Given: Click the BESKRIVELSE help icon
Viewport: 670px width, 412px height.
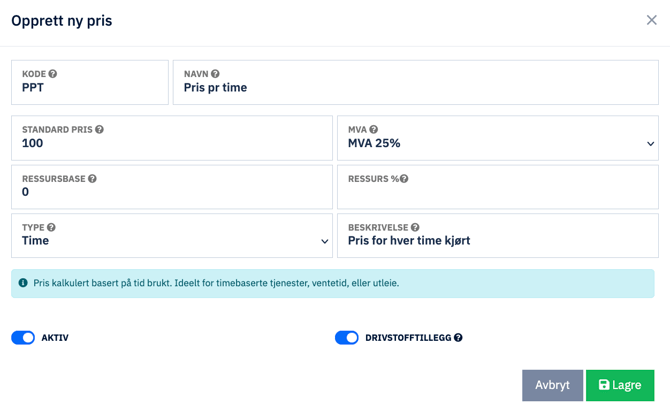Looking at the screenshot, I should 415,228.
